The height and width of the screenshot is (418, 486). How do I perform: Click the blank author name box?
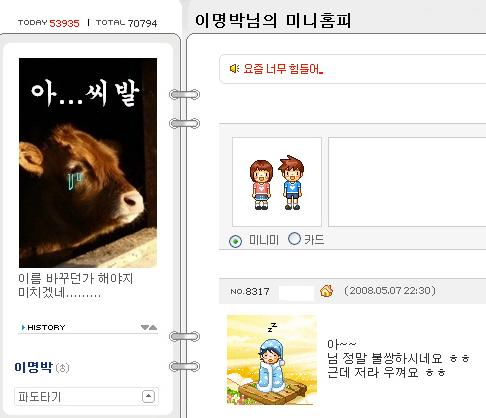tap(296, 292)
